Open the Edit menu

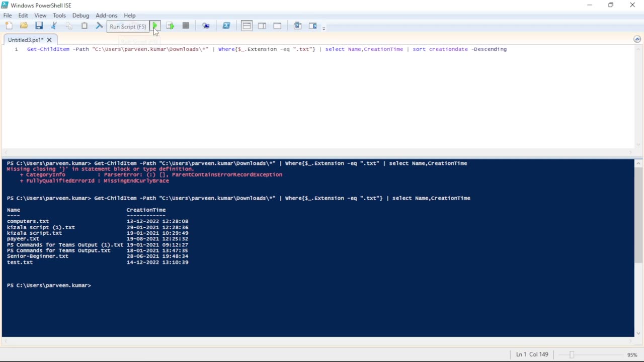coord(23,16)
